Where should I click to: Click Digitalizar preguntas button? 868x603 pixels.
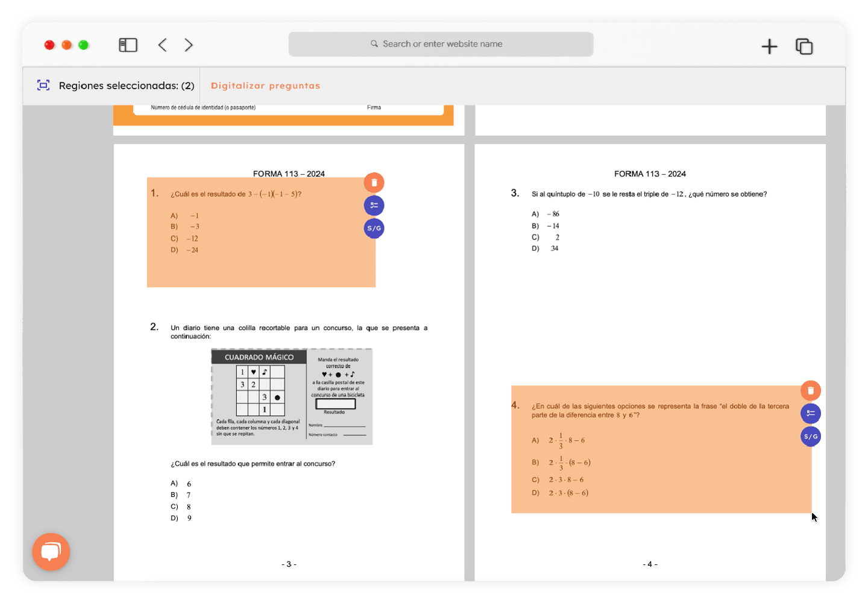coord(265,86)
